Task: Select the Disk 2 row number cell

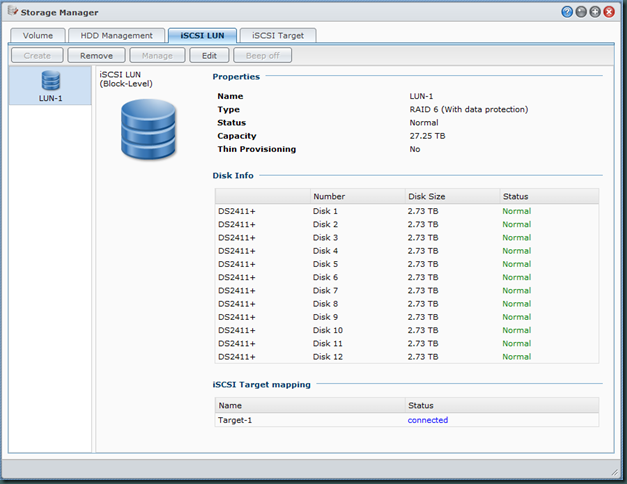Action: tap(325, 224)
